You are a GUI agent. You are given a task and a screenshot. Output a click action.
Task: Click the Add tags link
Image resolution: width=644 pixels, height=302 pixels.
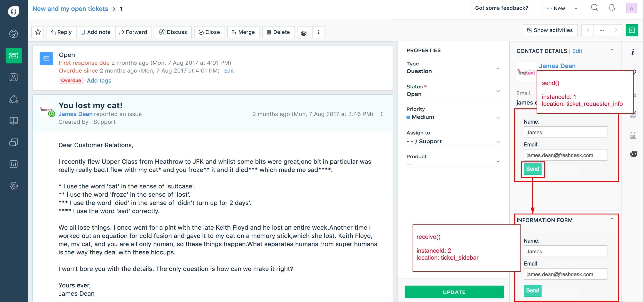pyautogui.click(x=99, y=80)
